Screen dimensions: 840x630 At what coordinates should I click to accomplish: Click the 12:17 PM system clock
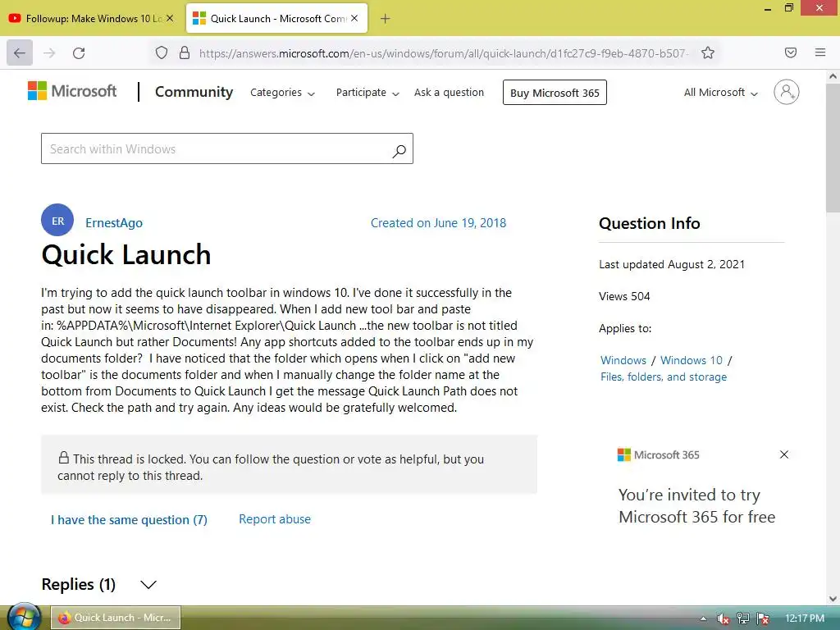(805, 619)
